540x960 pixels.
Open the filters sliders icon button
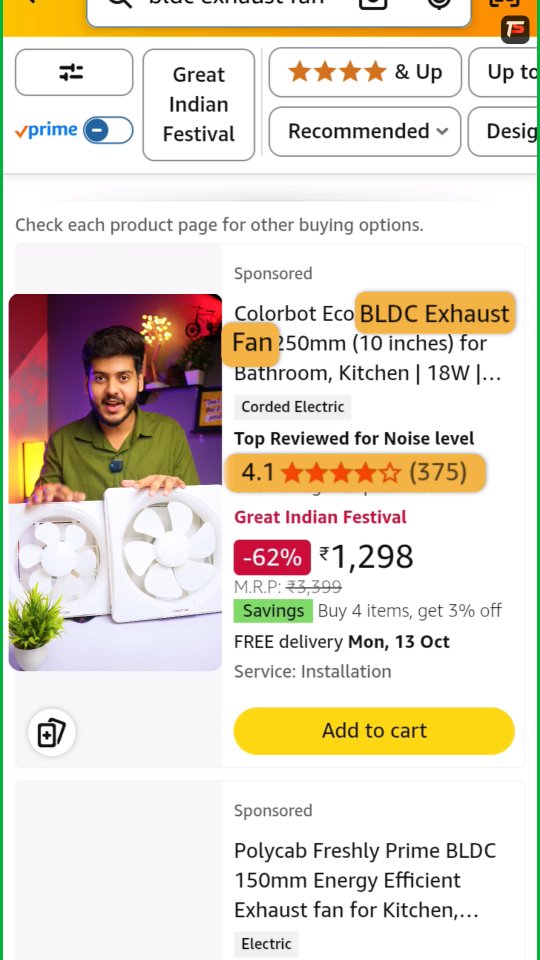[73, 72]
